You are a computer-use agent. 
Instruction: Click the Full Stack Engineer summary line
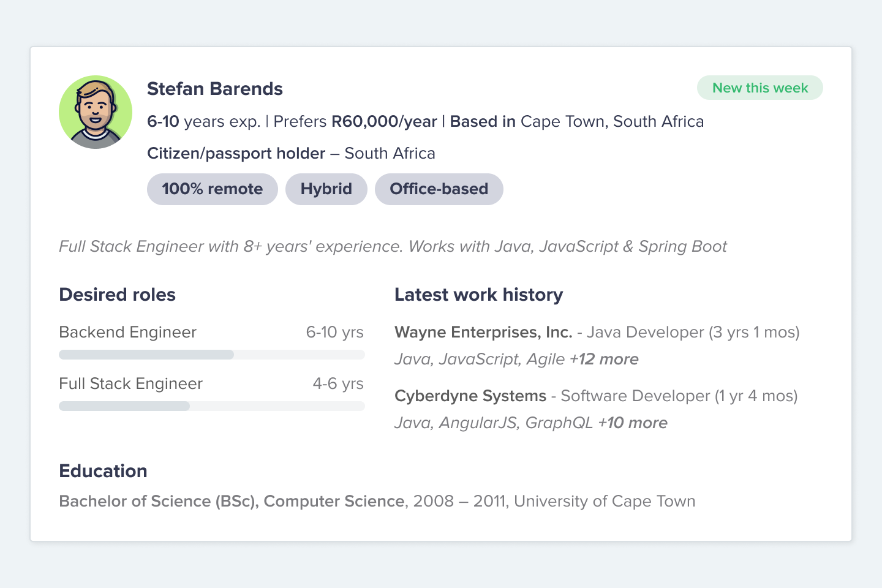pyautogui.click(x=392, y=247)
